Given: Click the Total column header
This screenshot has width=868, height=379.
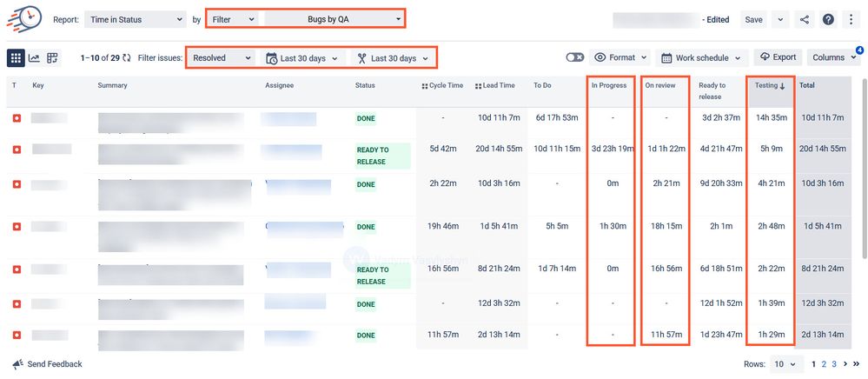Looking at the screenshot, I should point(806,85).
